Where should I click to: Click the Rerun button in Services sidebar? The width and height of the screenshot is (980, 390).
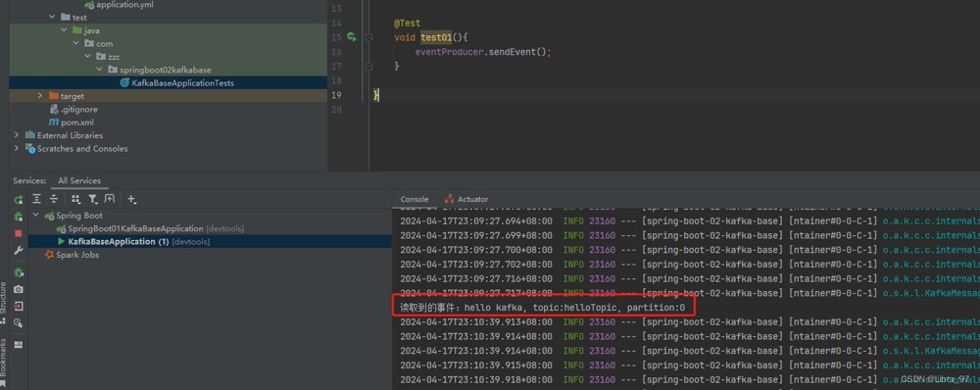[x=18, y=199]
